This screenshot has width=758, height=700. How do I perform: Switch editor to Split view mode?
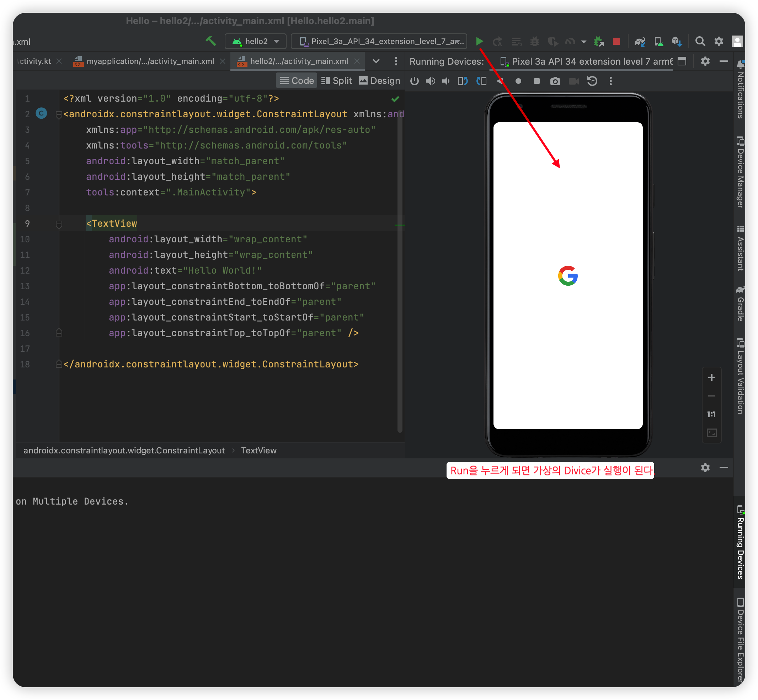click(337, 81)
